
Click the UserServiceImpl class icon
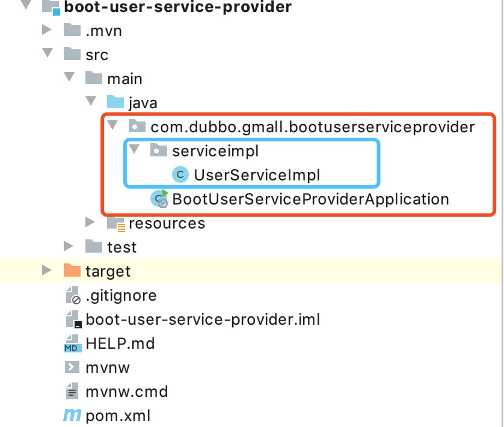click(x=180, y=174)
